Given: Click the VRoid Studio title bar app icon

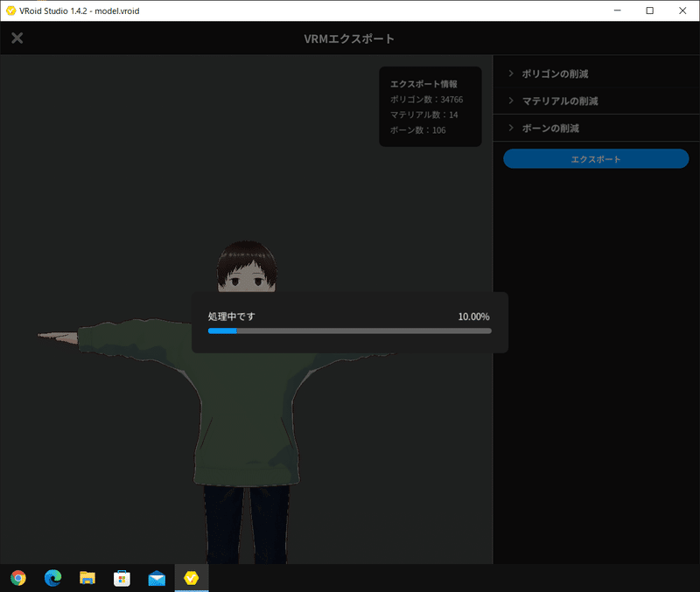Looking at the screenshot, I should click(10, 10).
